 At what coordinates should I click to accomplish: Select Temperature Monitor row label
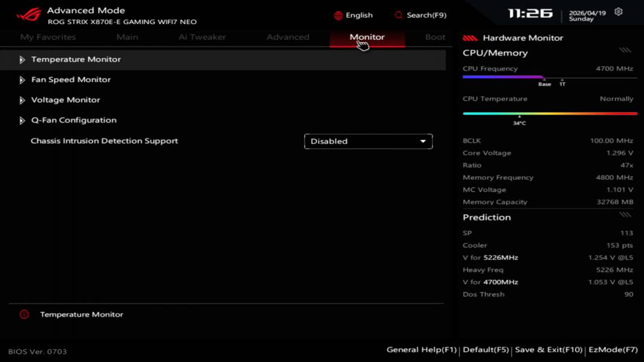click(76, 60)
